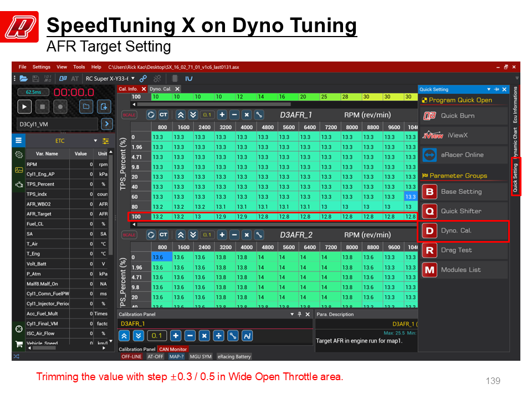Open log folder icon beside record button

point(86,106)
